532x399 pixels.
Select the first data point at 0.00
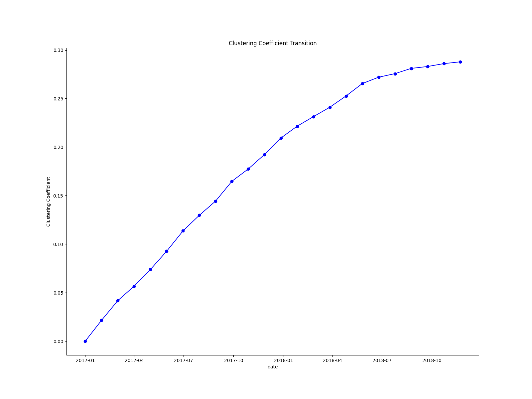(x=85, y=341)
